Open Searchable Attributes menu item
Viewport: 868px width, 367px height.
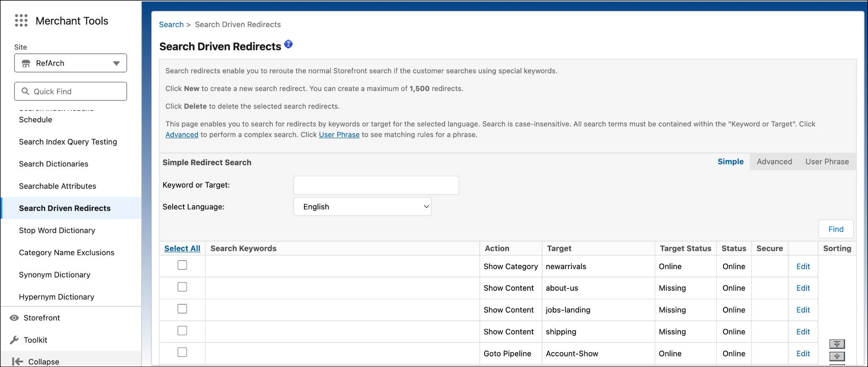57,186
